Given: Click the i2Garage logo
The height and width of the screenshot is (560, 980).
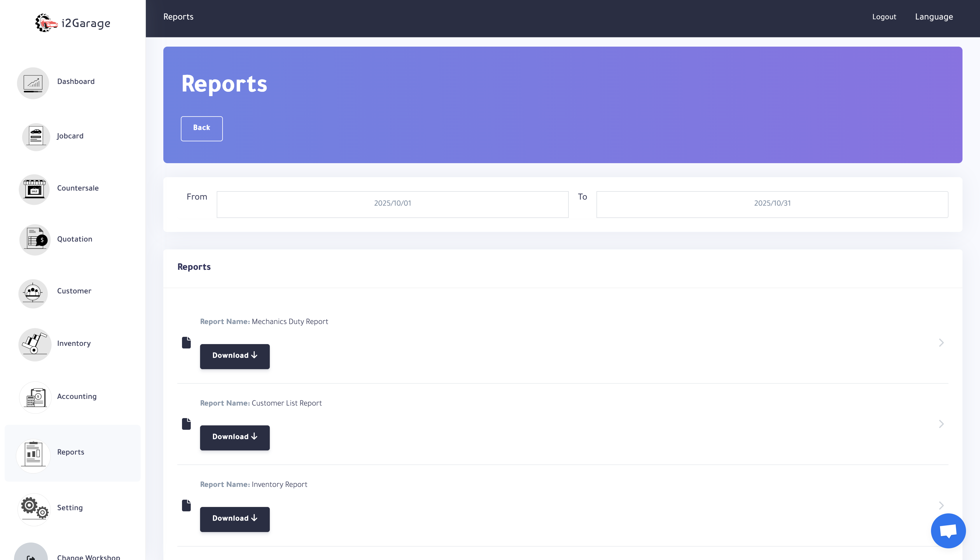Looking at the screenshot, I should point(72,23).
